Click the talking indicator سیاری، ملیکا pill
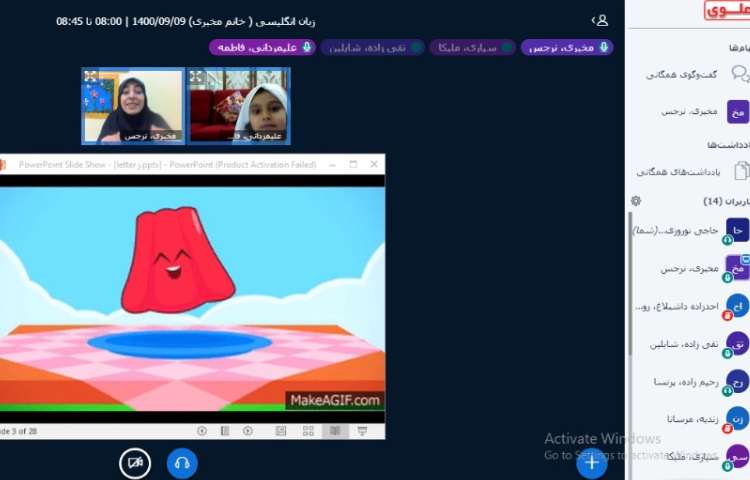This screenshot has width=750, height=480. coord(472,47)
